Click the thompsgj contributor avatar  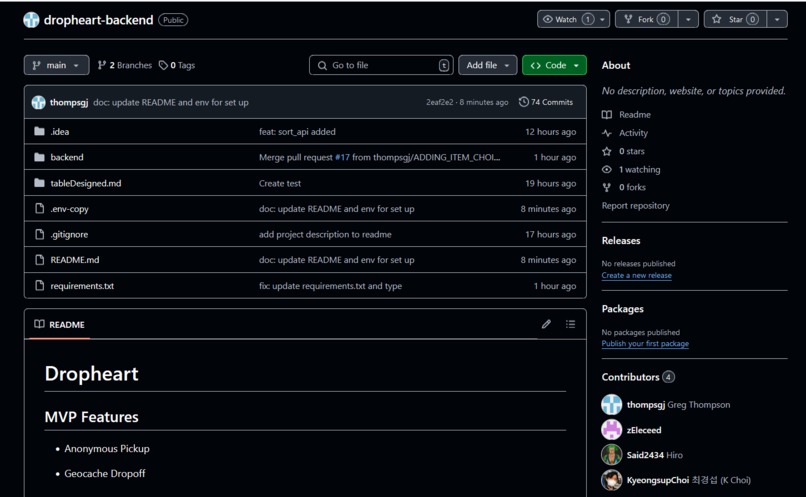[612, 404]
